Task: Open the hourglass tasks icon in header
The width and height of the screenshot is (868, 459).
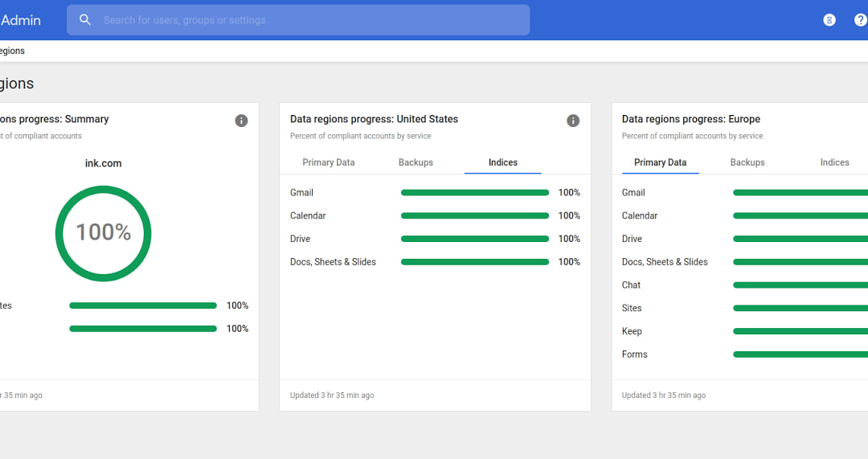Action: (x=829, y=20)
